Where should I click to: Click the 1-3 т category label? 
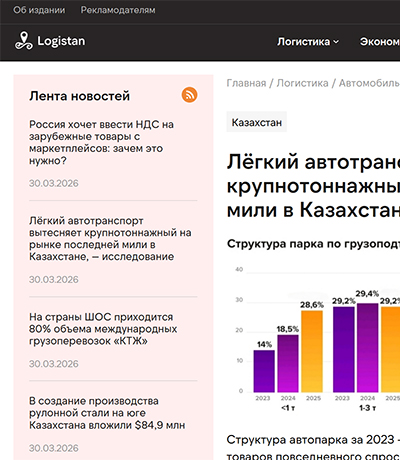point(367,408)
